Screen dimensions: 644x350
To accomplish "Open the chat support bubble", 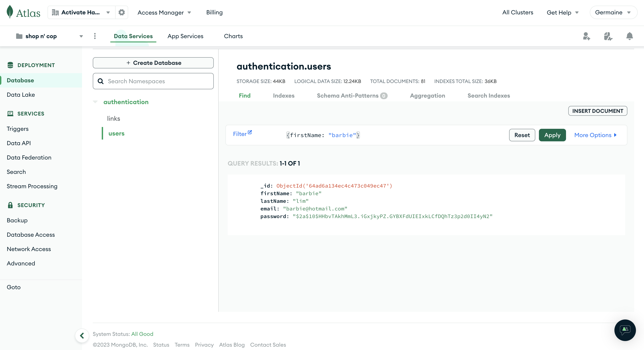I will 625,330.
